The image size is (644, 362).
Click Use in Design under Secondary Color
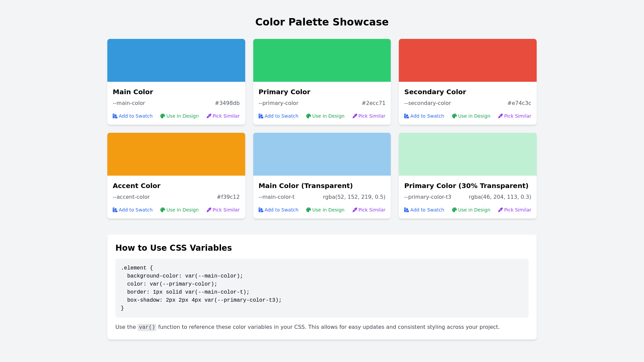pos(474,116)
